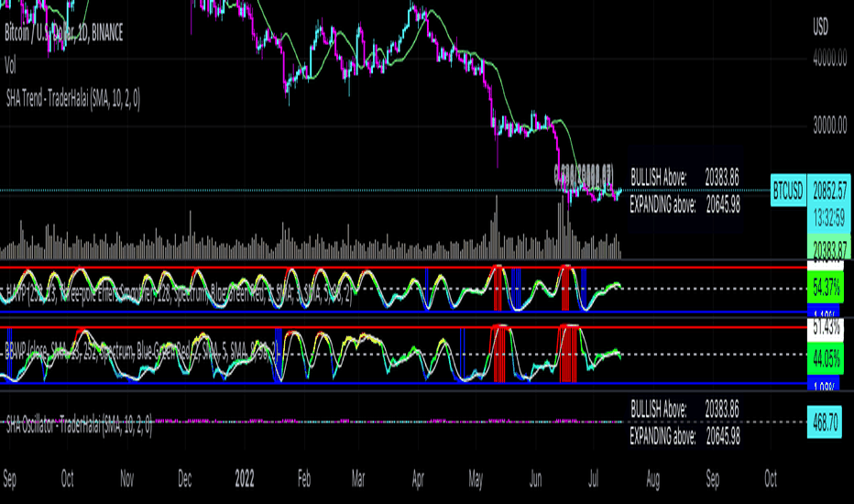Click the 54.37% HAWP value label
Screen dimensions: 854x504
(x=826, y=287)
